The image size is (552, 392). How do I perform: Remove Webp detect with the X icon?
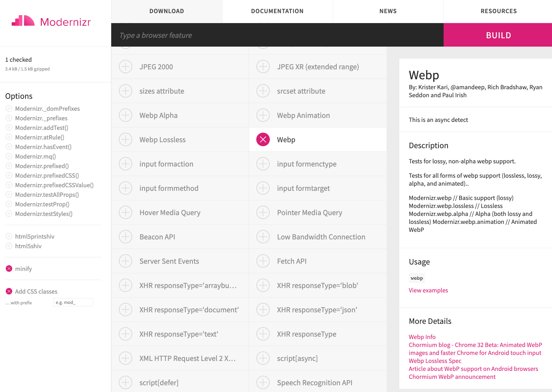263,139
